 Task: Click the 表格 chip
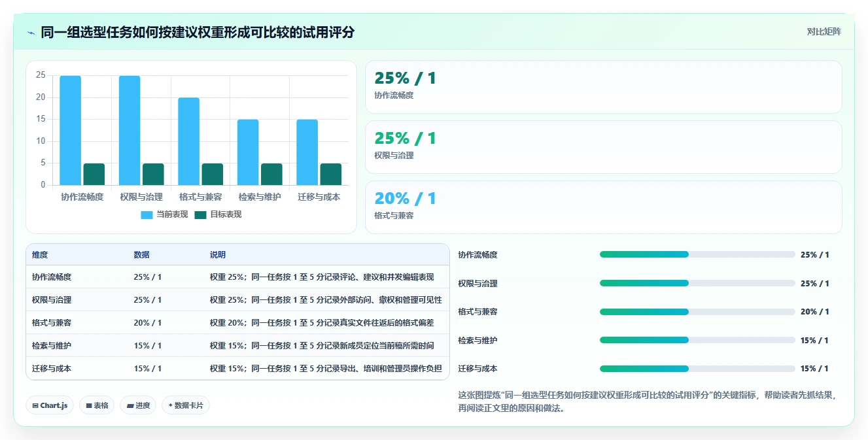coord(97,405)
